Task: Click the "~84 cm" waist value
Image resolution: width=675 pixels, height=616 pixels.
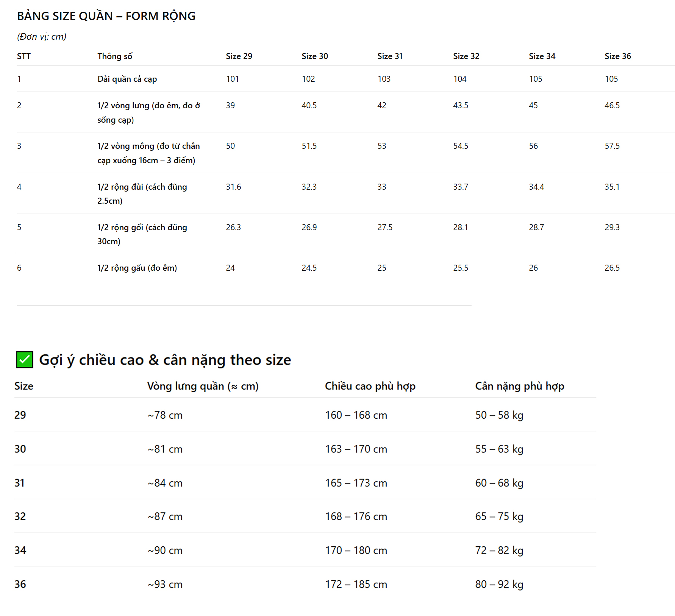Action: point(165,483)
